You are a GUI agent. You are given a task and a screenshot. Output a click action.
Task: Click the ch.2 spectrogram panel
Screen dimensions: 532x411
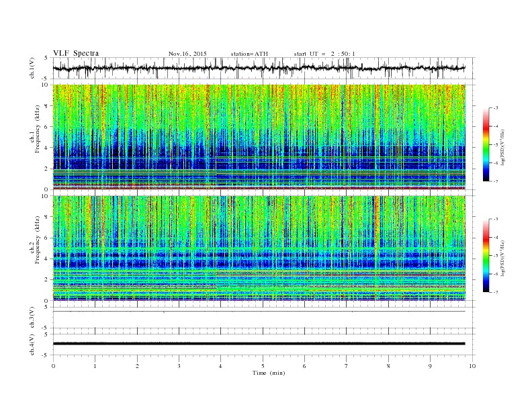pyautogui.click(x=259, y=248)
